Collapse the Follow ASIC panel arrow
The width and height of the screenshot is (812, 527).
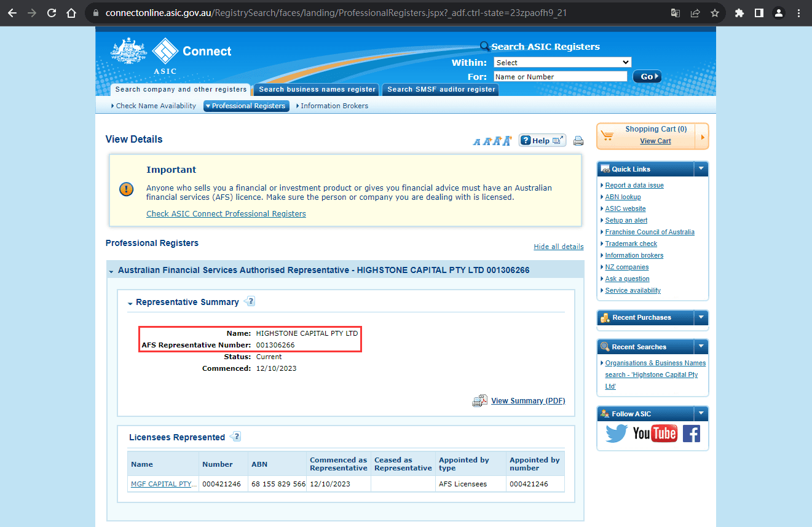(701, 414)
